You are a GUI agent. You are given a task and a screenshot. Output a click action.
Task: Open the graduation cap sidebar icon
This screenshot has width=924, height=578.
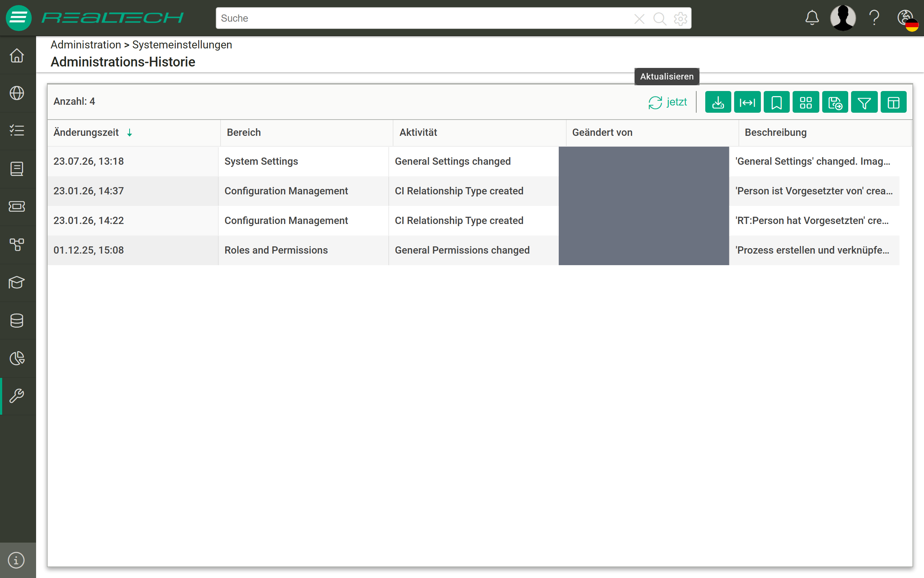(17, 282)
